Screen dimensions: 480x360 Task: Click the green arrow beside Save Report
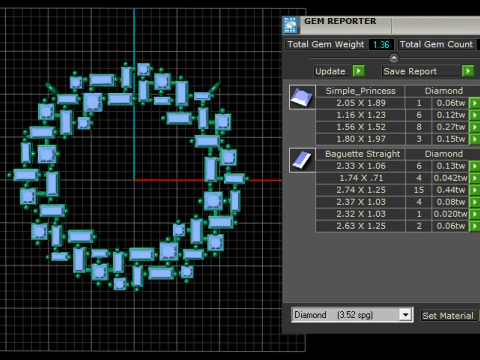tap(468, 71)
